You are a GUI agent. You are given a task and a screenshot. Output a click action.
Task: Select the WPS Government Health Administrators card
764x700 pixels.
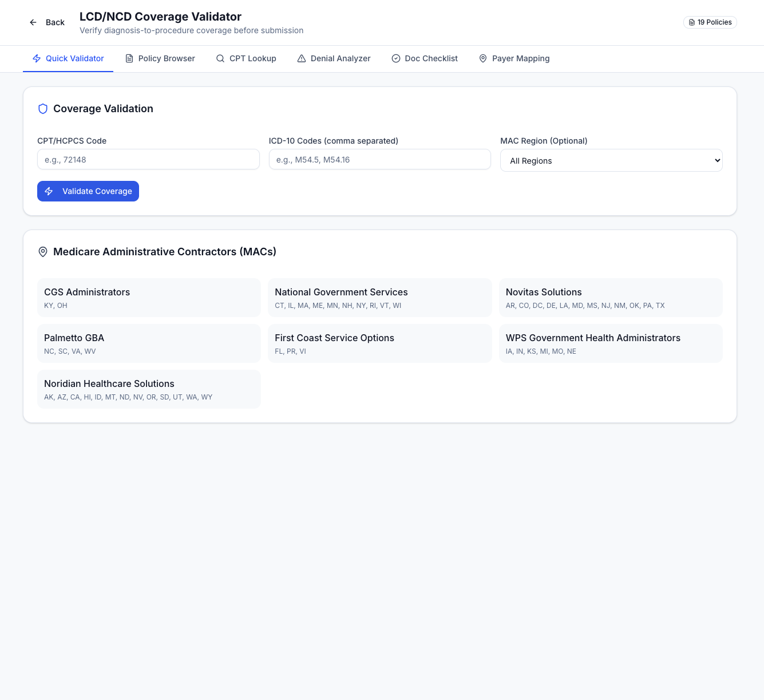[611, 343]
